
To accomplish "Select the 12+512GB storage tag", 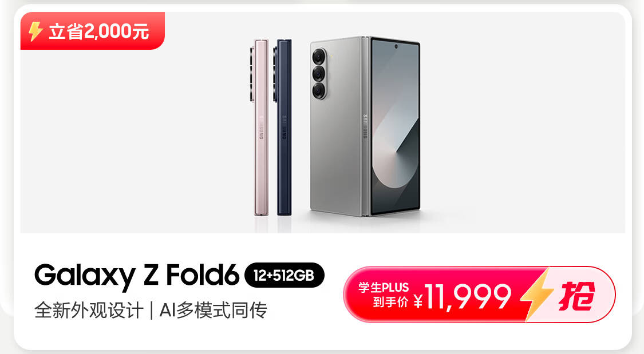I will coord(284,275).
